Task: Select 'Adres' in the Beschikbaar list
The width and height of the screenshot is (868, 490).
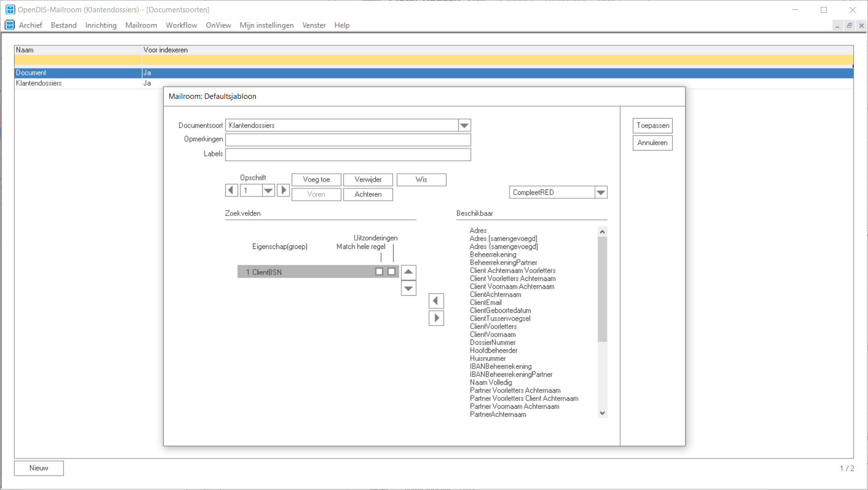Action: (x=478, y=230)
